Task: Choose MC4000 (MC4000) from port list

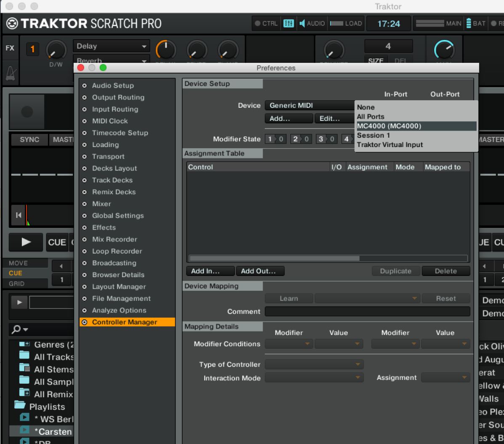Action: pos(389,126)
